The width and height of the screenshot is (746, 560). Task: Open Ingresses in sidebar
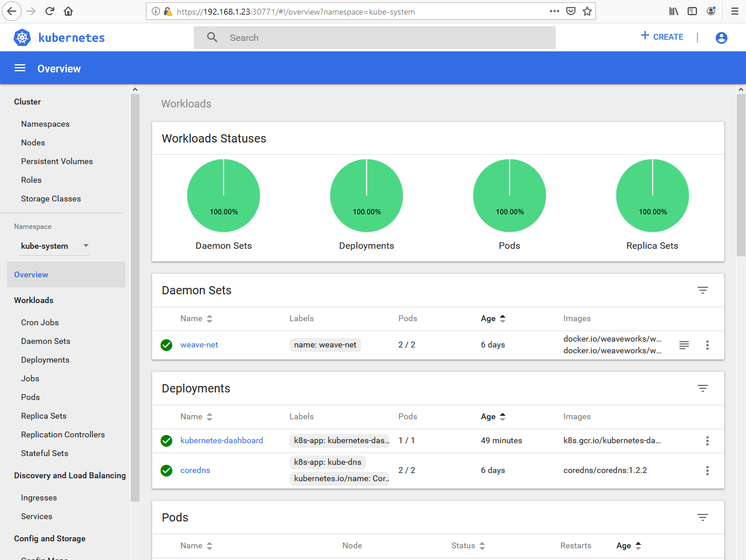[39, 498]
